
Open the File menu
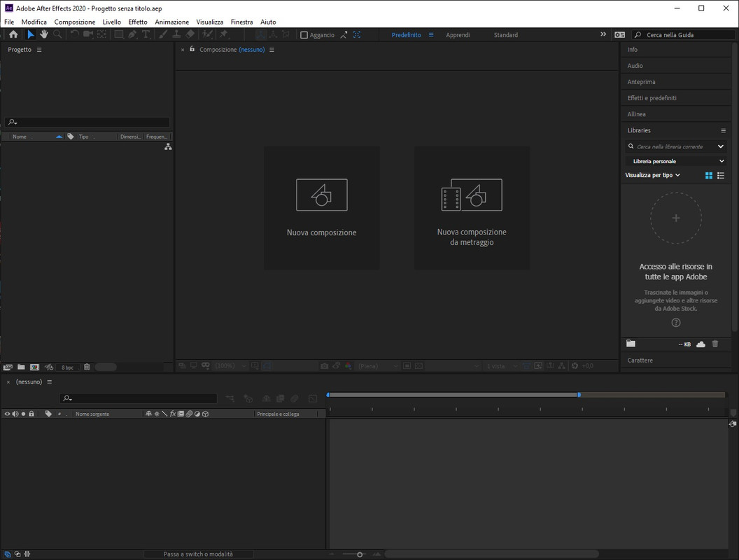point(9,22)
